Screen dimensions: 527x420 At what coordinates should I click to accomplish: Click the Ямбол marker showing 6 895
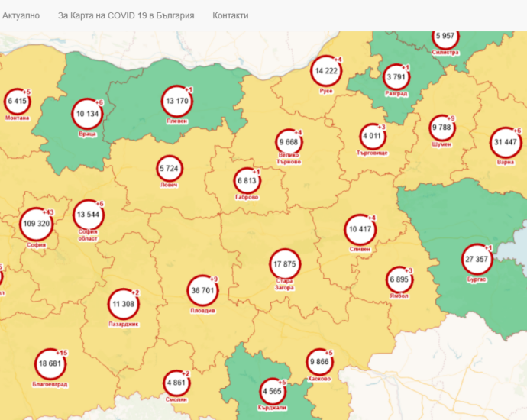point(399,279)
